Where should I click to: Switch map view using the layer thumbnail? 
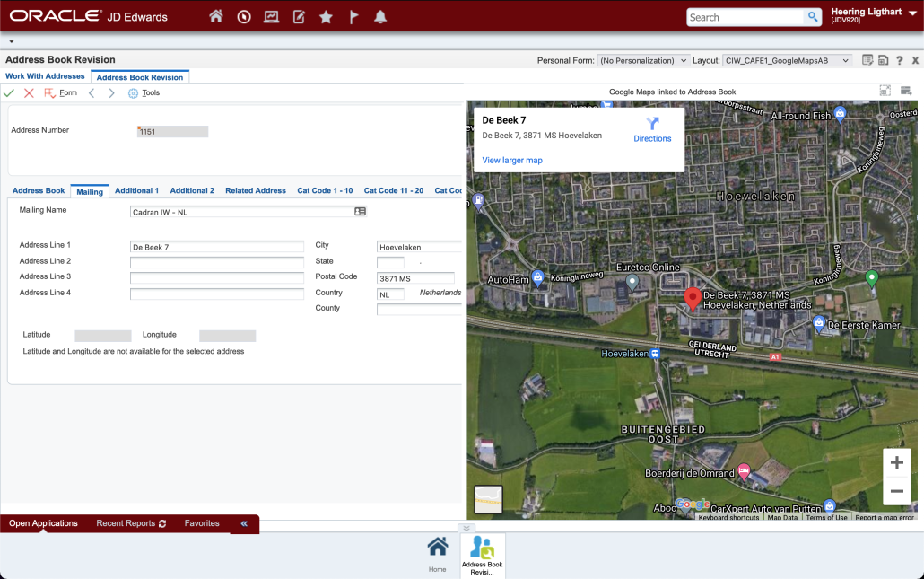pyautogui.click(x=488, y=499)
